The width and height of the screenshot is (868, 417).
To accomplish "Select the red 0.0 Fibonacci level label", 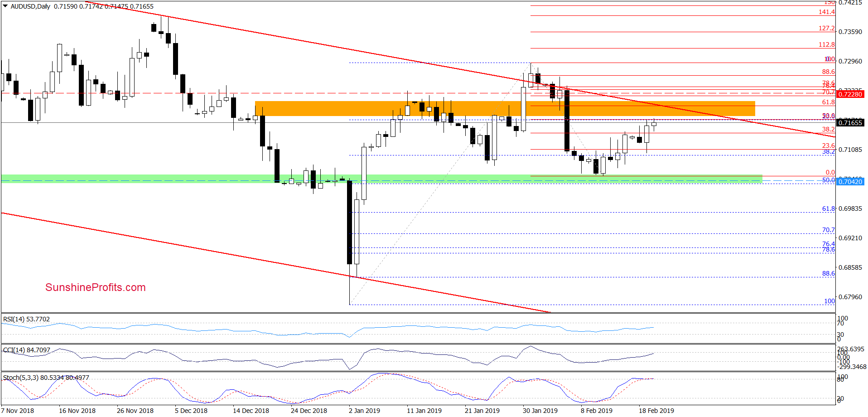I will click(x=830, y=172).
